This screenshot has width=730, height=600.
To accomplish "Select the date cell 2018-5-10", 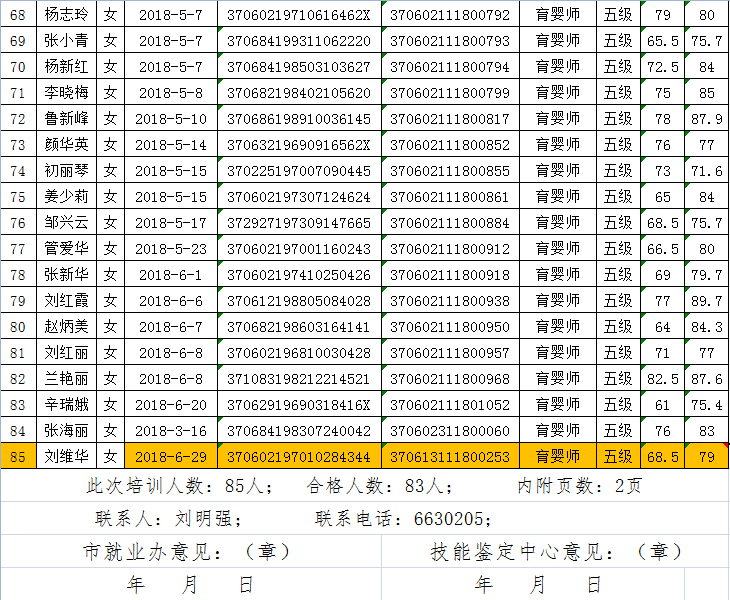I will tap(170, 119).
